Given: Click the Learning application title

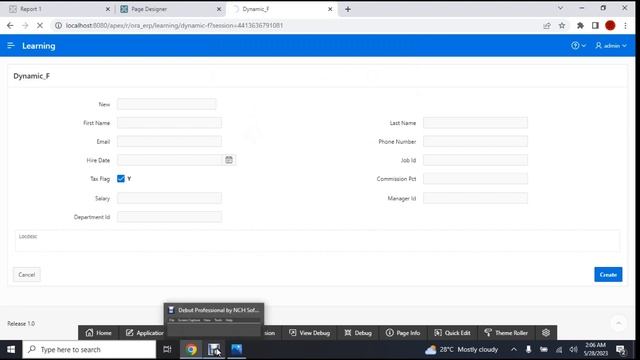Looking at the screenshot, I should [x=39, y=46].
